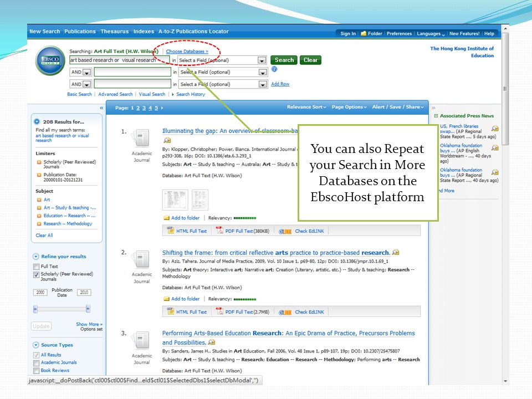The width and height of the screenshot is (532, 399).
Task: Open PDF Full Text (380KB) for result 1
Action: tap(243, 231)
